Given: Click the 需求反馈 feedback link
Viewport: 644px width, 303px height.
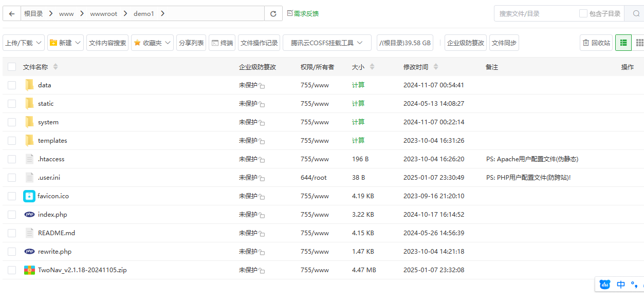Looking at the screenshot, I should click(x=303, y=14).
